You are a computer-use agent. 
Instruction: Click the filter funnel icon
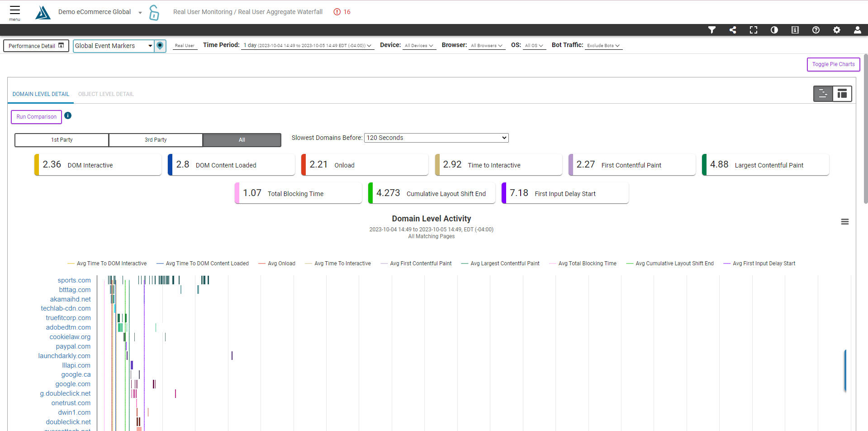(711, 30)
